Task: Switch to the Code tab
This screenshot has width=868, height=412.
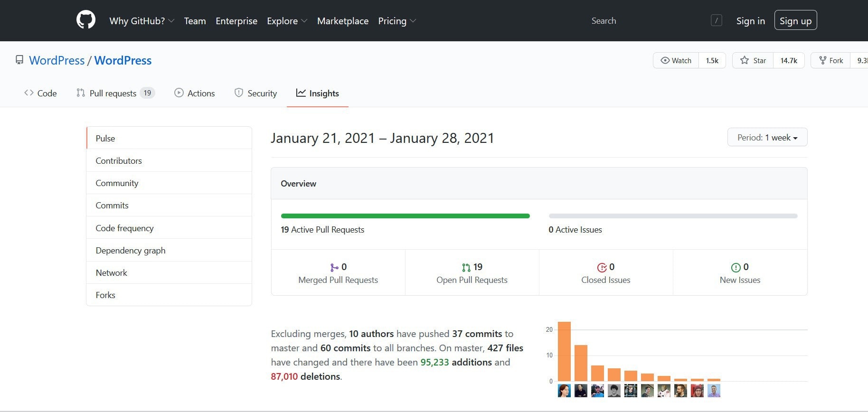Action: [x=40, y=93]
